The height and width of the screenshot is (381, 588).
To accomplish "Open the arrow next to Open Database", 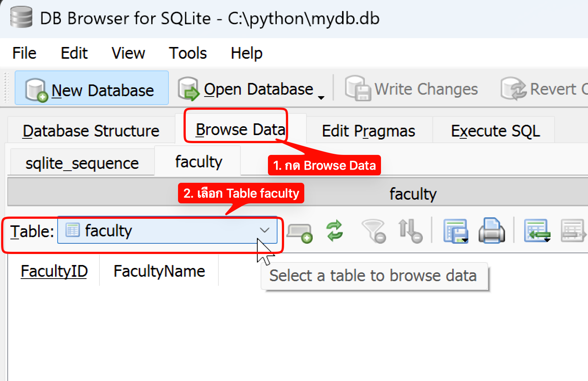I will (x=321, y=97).
